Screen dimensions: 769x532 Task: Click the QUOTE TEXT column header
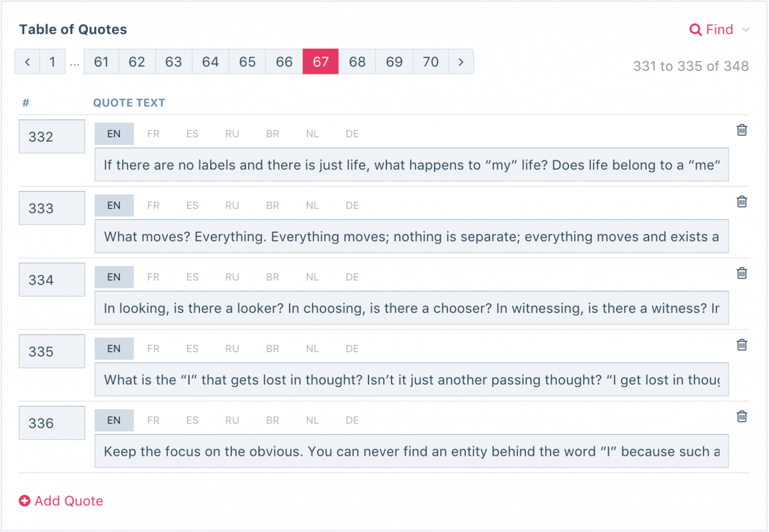point(129,103)
